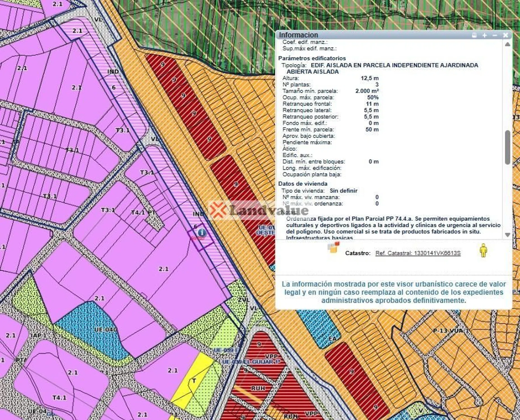Click the blue info marker on the map
Image resolution: width=520 pixels, height=420 pixels.
point(202,232)
